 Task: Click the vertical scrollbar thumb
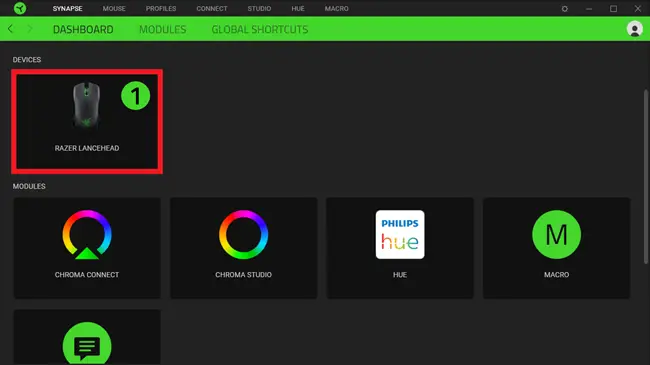646,176
